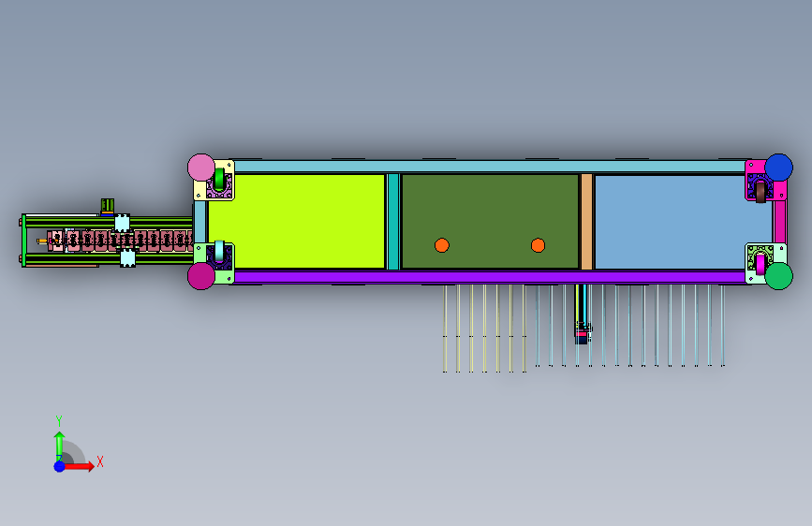The height and width of the screenshot is (526, 812).
Task: Select the light cyan top frame rail
Action: 490,167
